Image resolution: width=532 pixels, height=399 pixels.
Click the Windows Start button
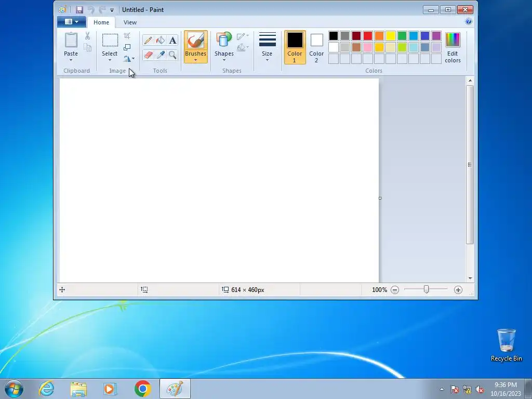(14, 389)
